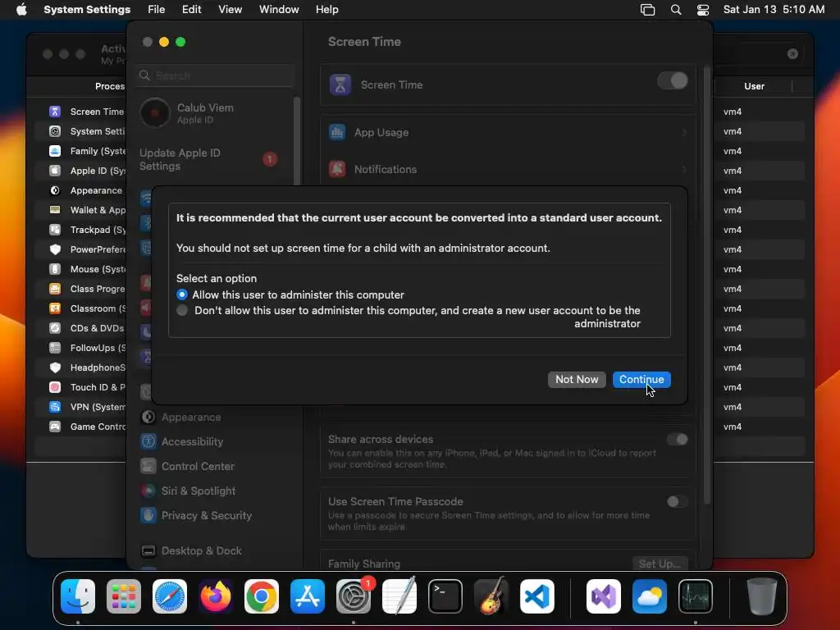The image size is (840, 630).
Task: Open the Apple menu
Action: click(21, 10)
